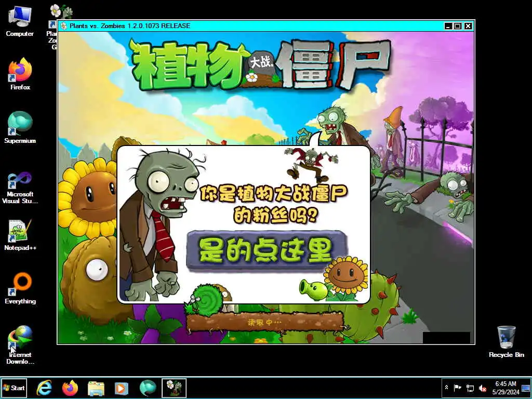
Task: Click the muted volume tray icon
Action: coord(482,388)
